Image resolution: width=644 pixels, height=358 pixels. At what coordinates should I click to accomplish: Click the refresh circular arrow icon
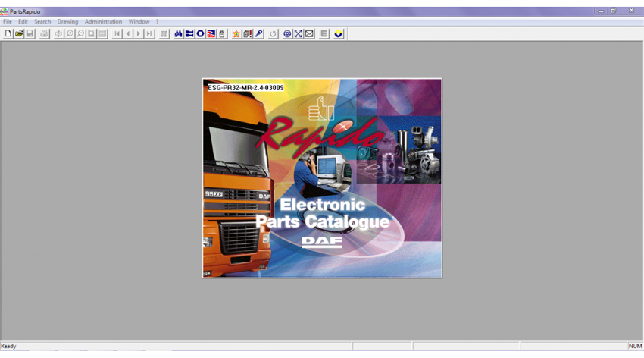pyautogui.click(x=273, y=33)
